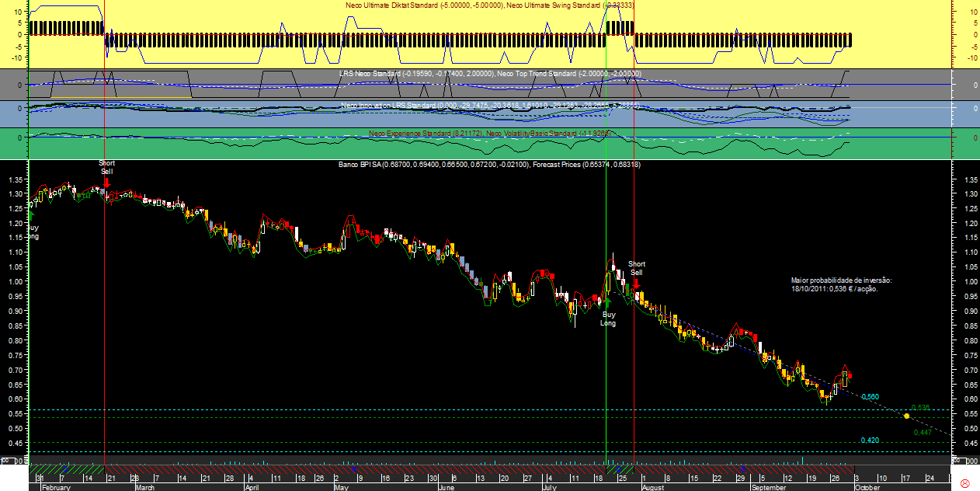980x491 pixels.
Task: Click the 'September' label on the date axis
Action: coord(769,487)
